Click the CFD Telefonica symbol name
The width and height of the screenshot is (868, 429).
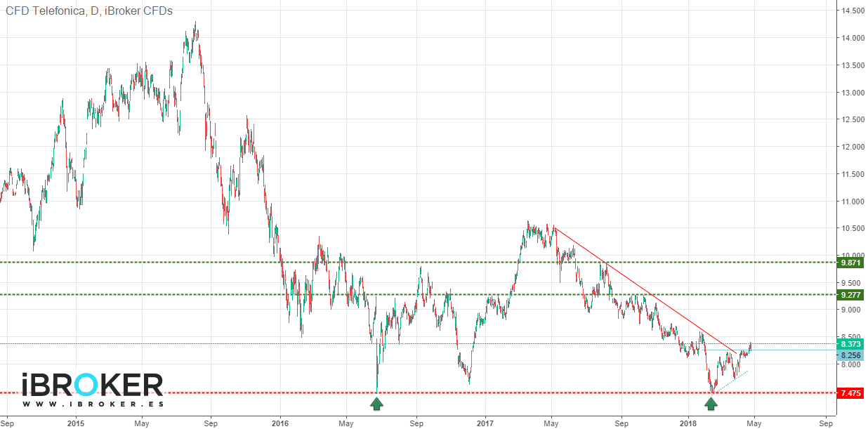click(x=44, y=11)
